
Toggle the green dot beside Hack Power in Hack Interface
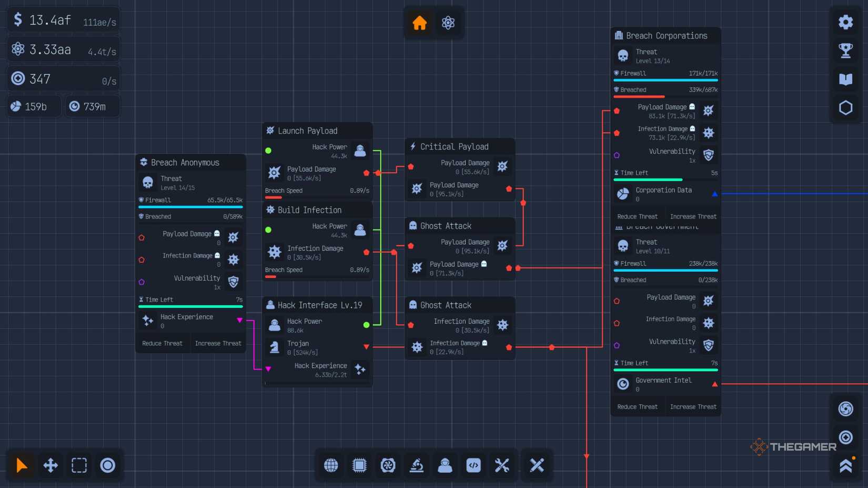point(367,325)
